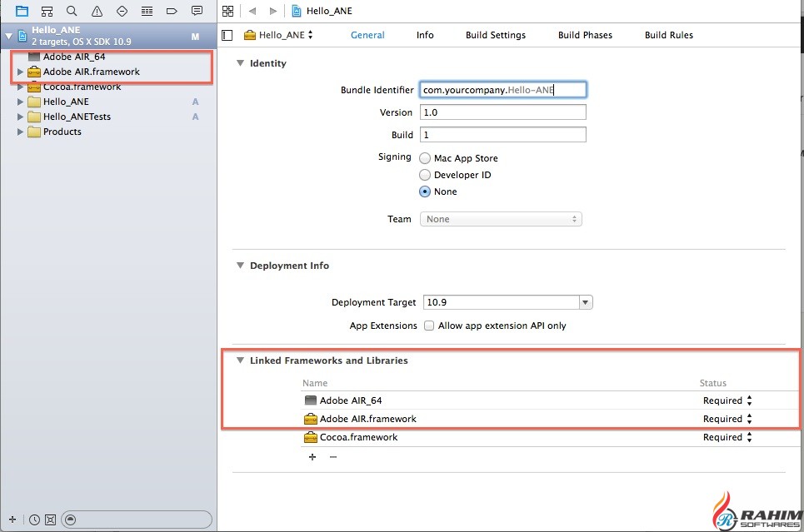Image resolution: width=804 pixels, height=532 pixels.
Task: Open the Project navigator folder icon
Action: point(22,11)
